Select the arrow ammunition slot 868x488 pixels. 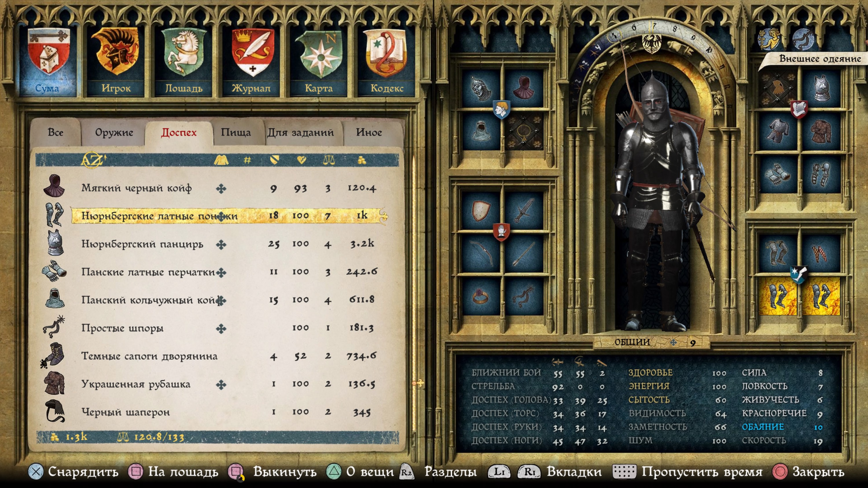coord(524,253)
